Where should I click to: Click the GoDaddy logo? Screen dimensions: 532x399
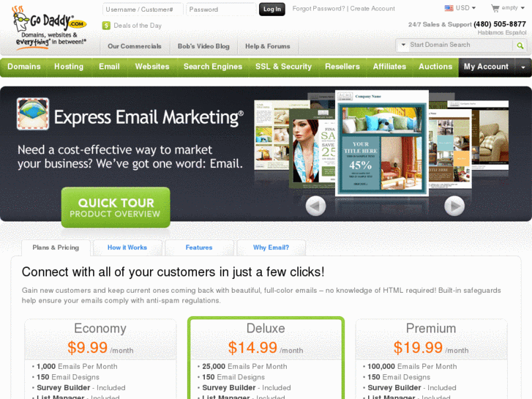coord(50,28)
